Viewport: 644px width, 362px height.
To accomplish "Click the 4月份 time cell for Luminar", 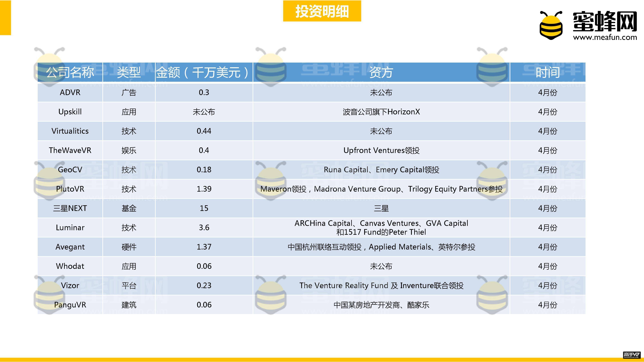I will click(x=548, y=228).
